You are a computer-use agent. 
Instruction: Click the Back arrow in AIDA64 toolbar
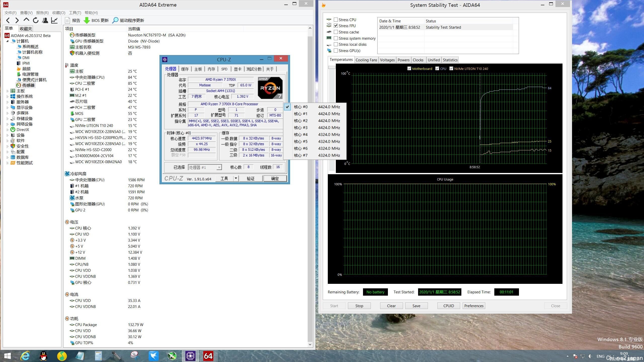click(x=8, y=20)
